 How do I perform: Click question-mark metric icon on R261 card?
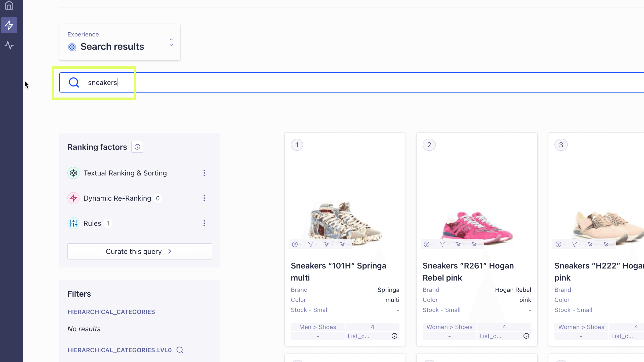point(427,244)
